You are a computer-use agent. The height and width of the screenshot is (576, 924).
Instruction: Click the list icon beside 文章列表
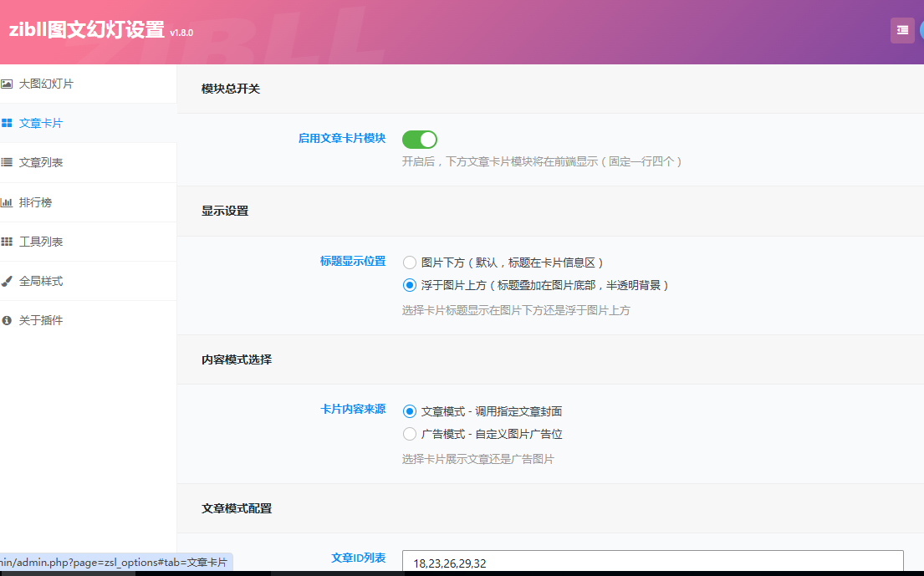7,162
